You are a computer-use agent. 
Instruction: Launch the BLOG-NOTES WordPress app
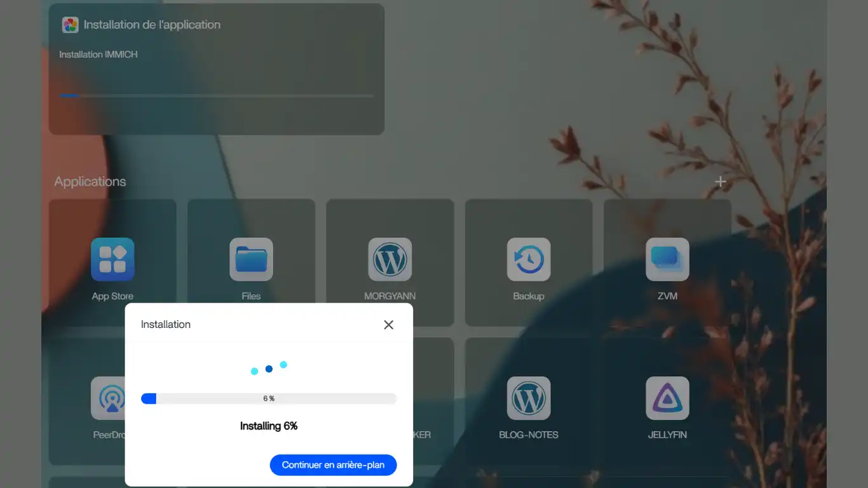click(528, 398)
